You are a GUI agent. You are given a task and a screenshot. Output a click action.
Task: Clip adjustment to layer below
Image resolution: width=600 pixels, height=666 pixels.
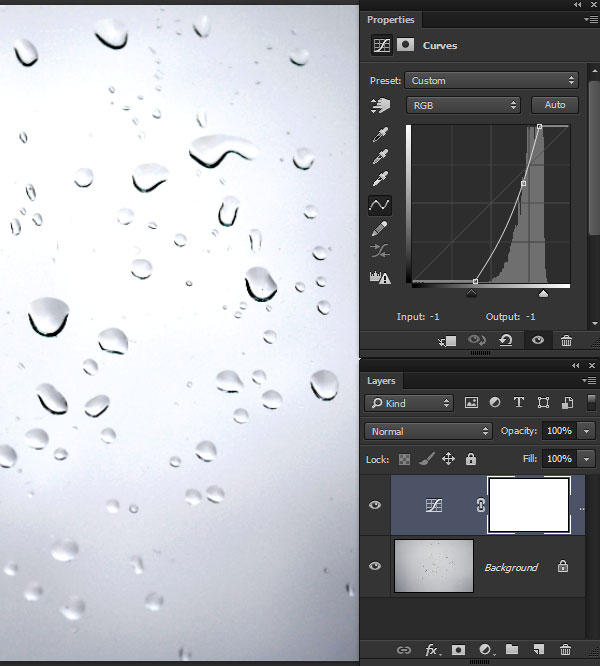[448, 341]
